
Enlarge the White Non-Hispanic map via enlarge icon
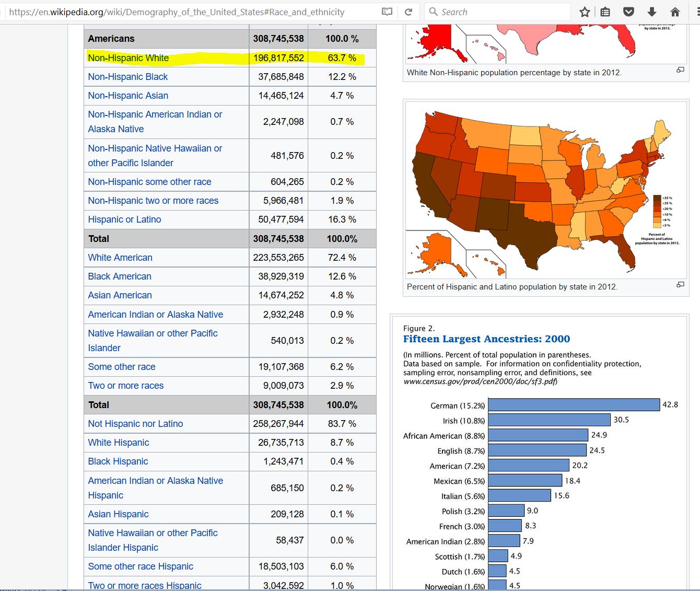click(680, 70)
